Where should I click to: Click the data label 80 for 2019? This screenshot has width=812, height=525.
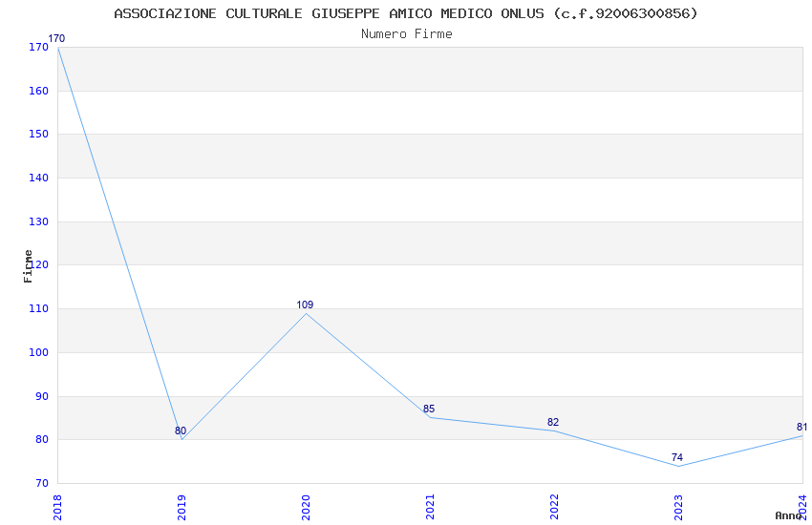[x=181, y=430]
